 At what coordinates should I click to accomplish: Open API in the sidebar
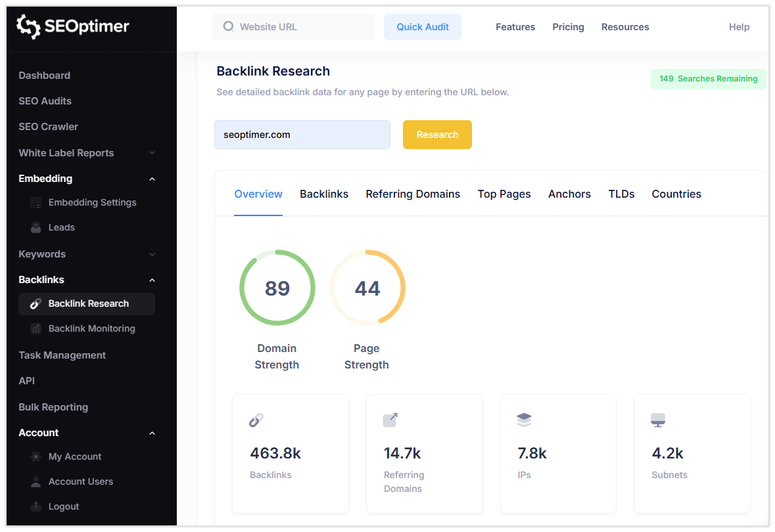(x=27, y=381)
